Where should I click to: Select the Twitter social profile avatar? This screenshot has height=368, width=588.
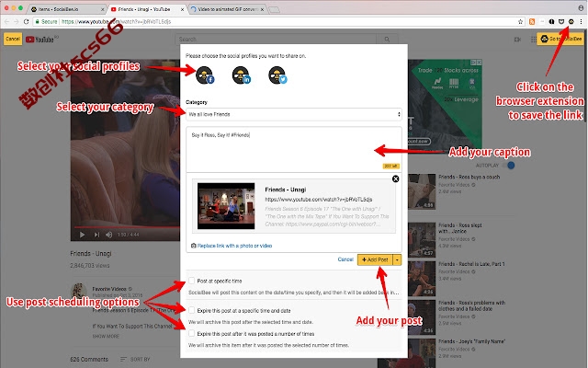[x=277, y=75]
